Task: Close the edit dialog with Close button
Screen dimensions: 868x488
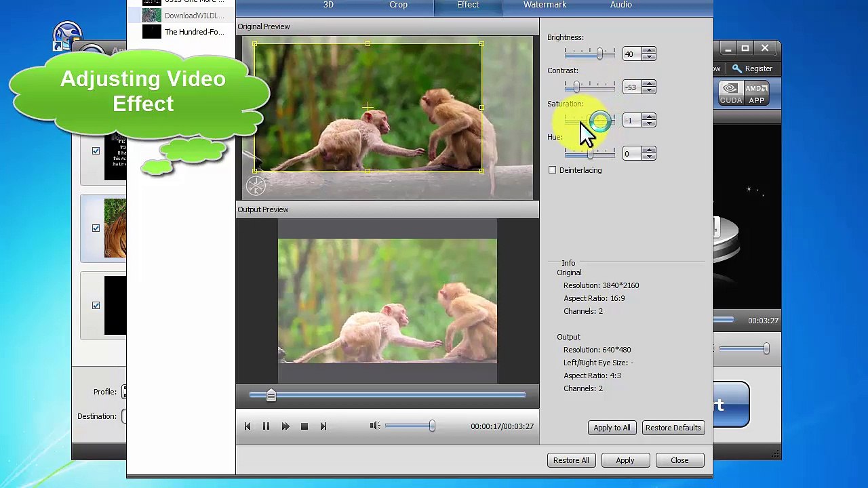Action: click(x=679, y=460)
